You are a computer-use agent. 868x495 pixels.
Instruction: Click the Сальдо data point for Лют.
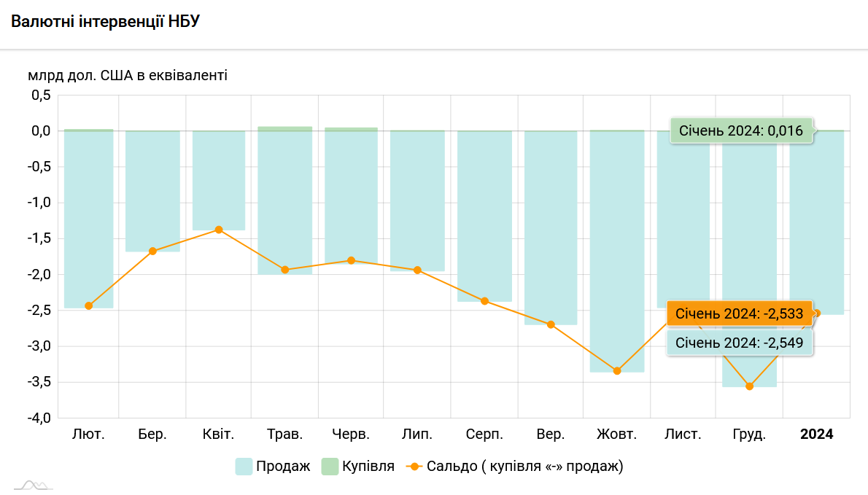(x=88, y=306)
